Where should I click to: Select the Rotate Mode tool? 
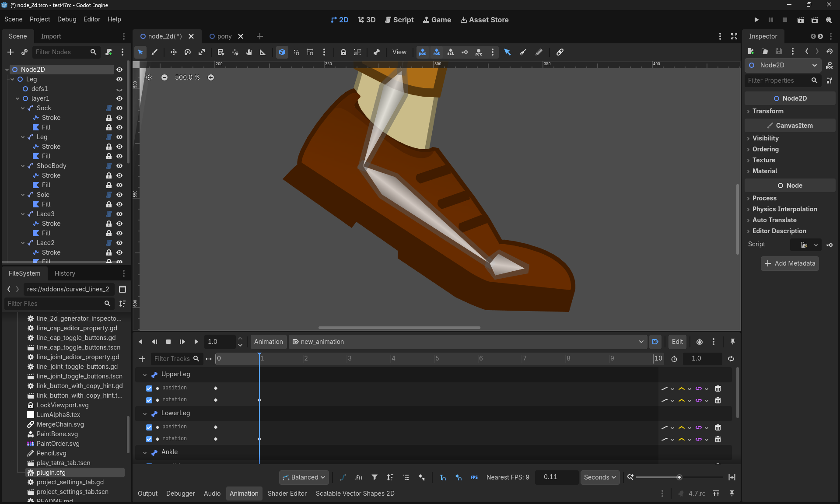click(x=188, y=52)
